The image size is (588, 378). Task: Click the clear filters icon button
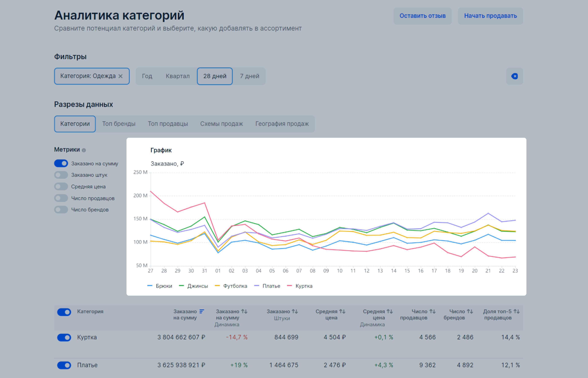point(514,76)
